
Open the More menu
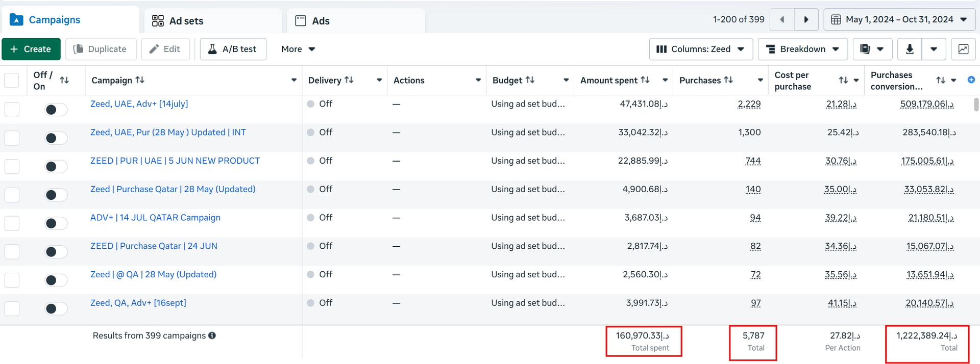[x=298, y=49]
